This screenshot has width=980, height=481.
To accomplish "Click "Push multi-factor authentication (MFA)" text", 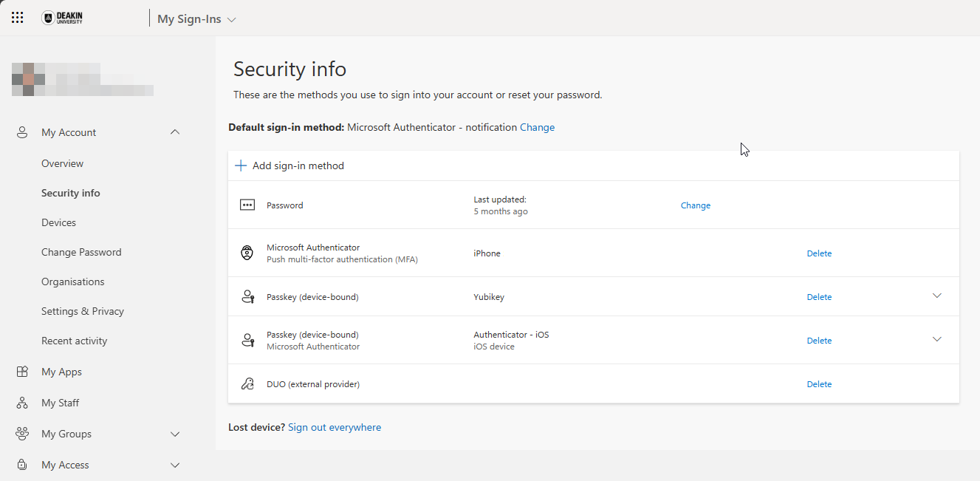I will (342, 259).
